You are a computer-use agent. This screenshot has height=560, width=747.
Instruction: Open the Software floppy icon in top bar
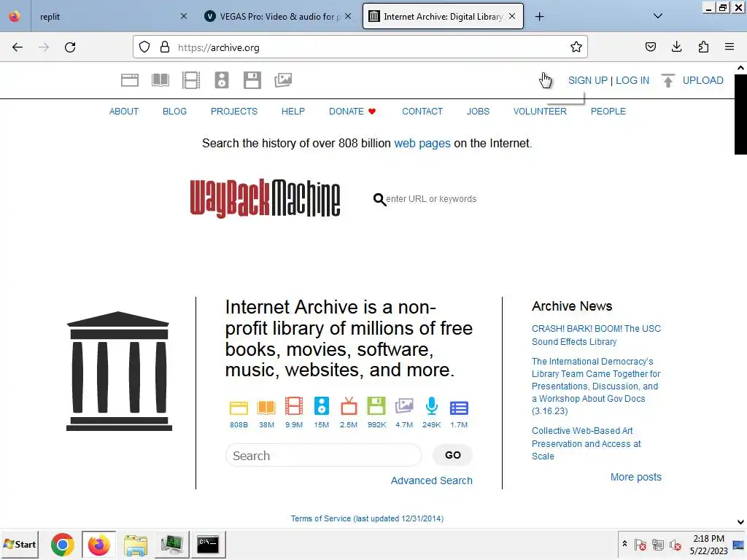coord(252,80)
